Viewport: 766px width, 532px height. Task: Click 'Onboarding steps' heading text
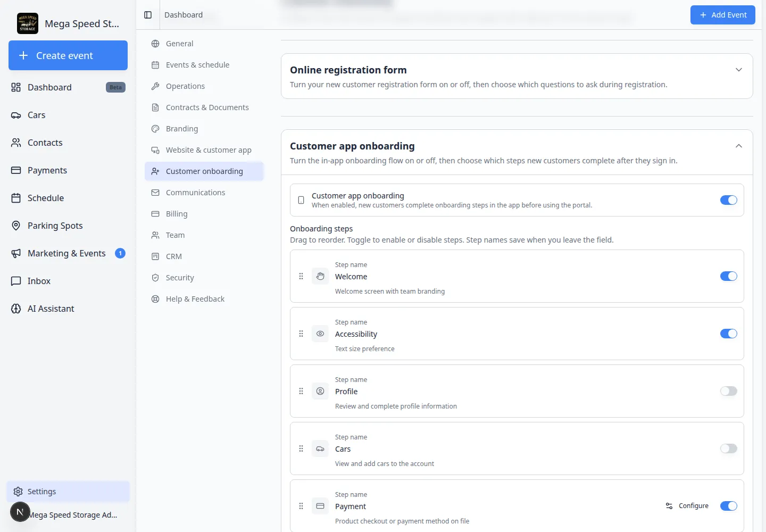click(x=321, y=229)
